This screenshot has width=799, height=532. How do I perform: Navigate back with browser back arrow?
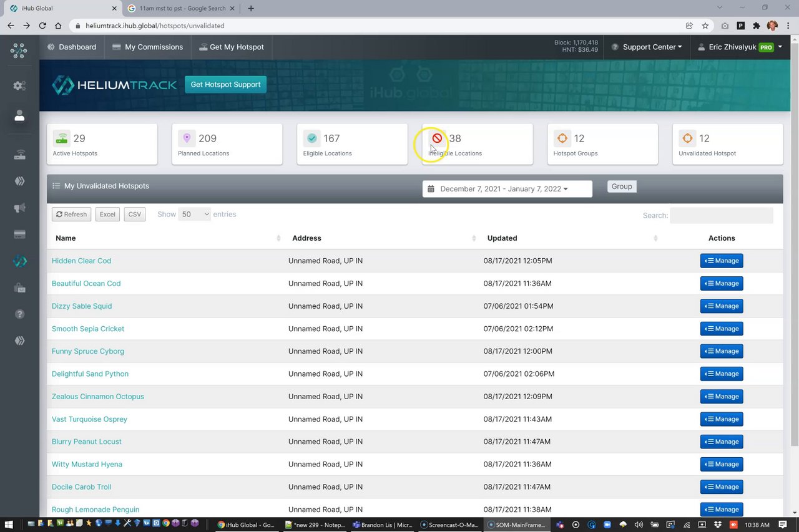pos(11,26)
